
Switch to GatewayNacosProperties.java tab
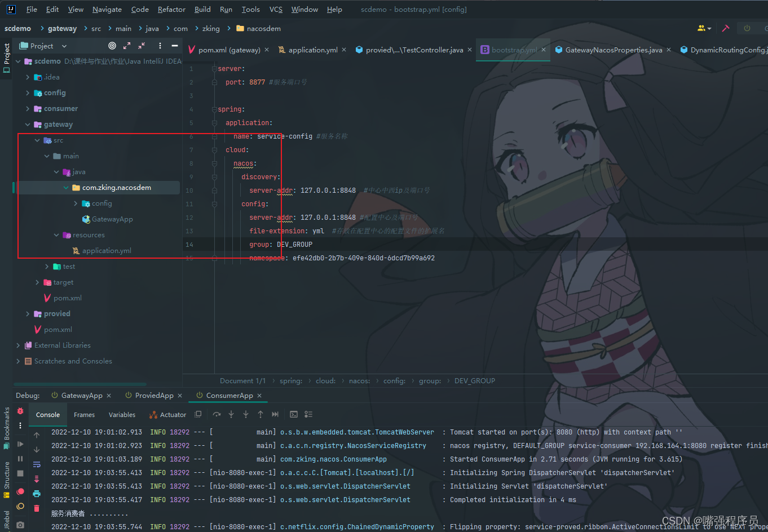(613, 50)
